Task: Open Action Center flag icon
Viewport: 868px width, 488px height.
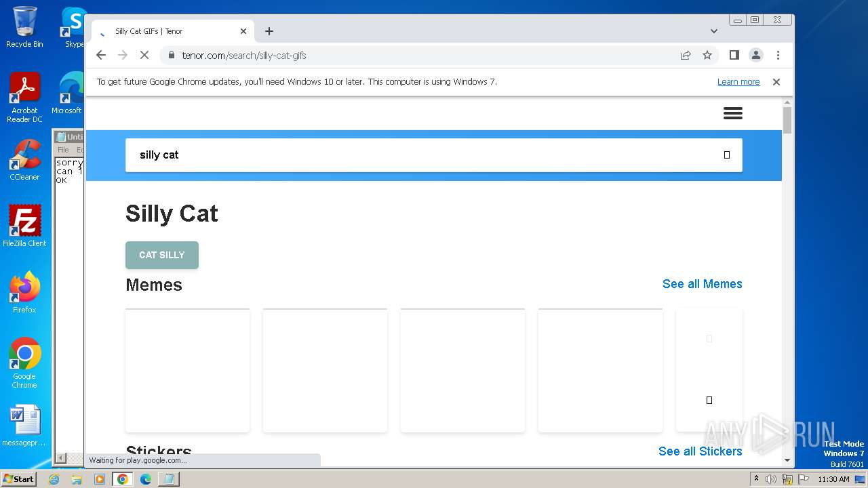Action: (804, 479)
